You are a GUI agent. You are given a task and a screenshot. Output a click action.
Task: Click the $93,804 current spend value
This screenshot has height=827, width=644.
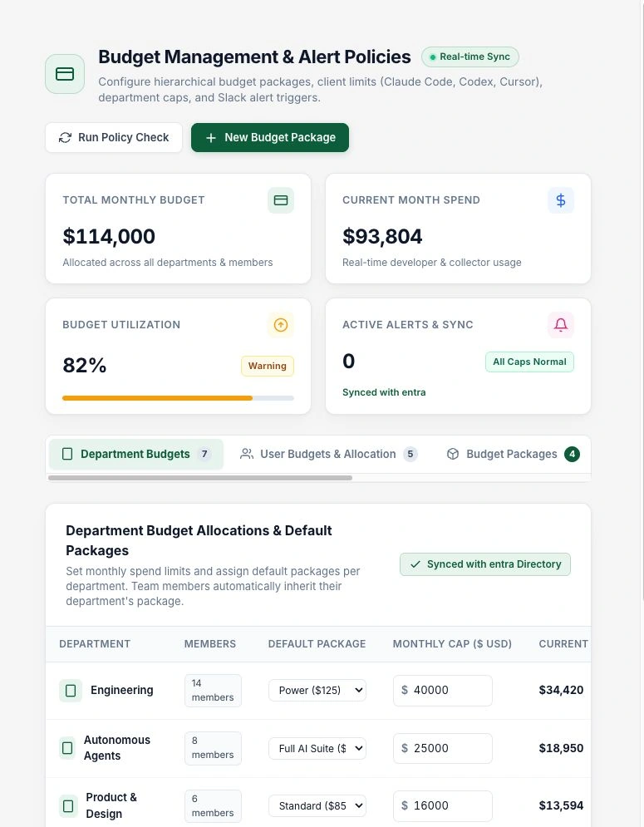pos(382,236)
